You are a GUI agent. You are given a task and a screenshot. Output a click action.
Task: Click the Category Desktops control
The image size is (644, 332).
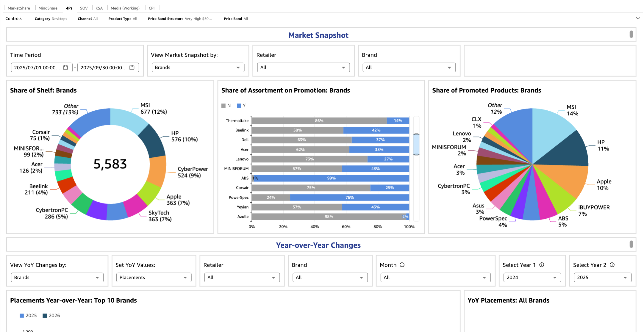pyautogui.click(x=51, y=19)
